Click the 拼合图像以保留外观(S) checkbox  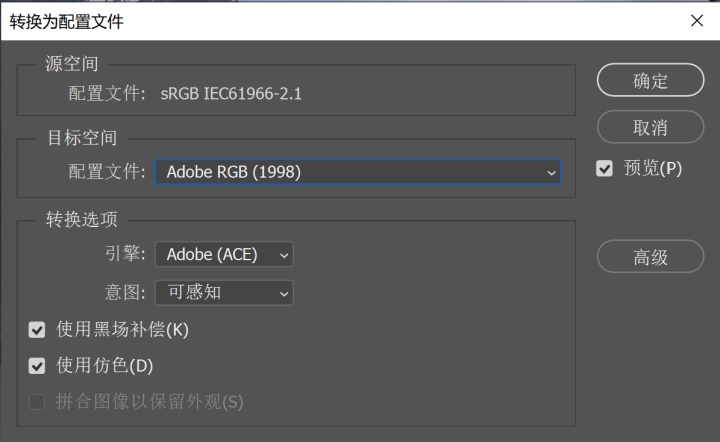pos(37,402)
